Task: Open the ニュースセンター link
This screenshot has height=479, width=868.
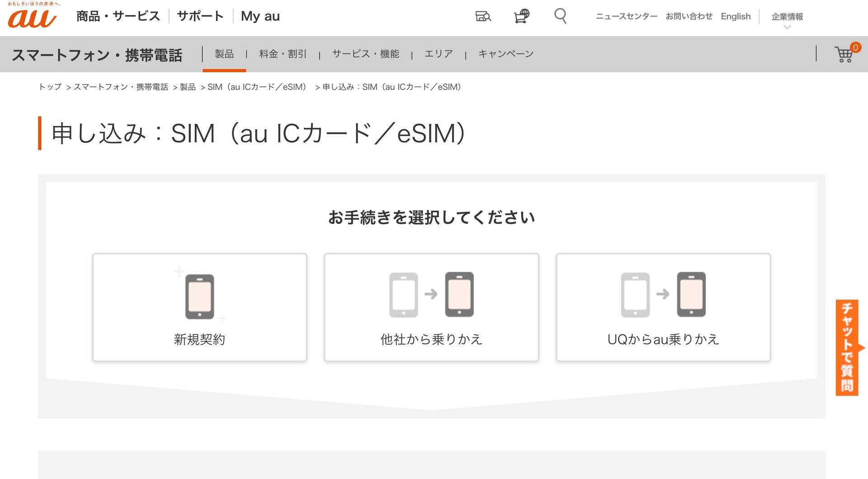Action: click(x=627, y=16)
